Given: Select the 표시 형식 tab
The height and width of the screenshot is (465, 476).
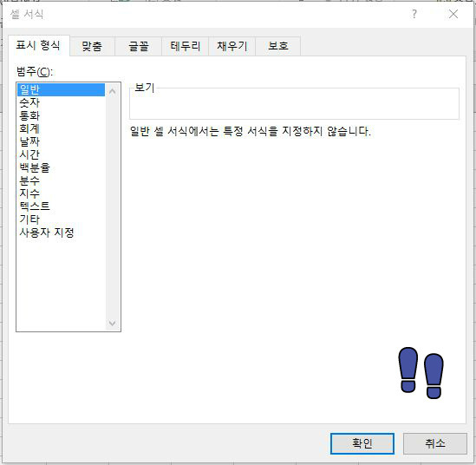Looking at the screenshot, I should pyautogui.click(x=38, y=46).
